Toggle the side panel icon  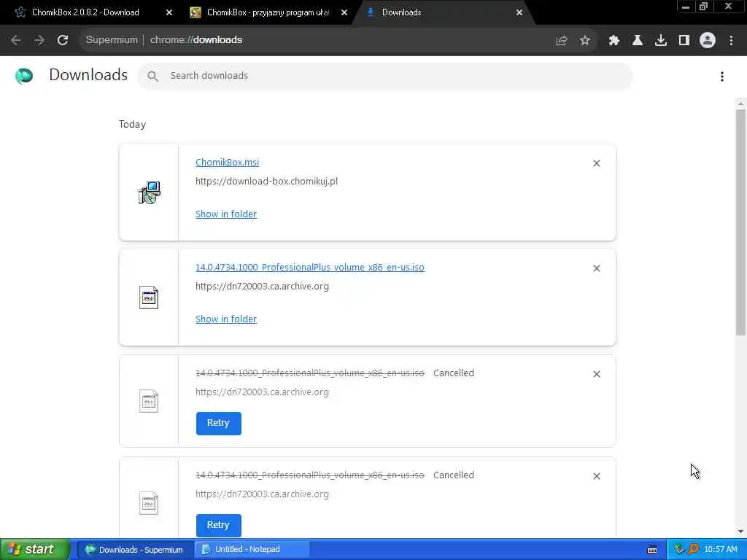pyautogui.click(x=684, y=41)
